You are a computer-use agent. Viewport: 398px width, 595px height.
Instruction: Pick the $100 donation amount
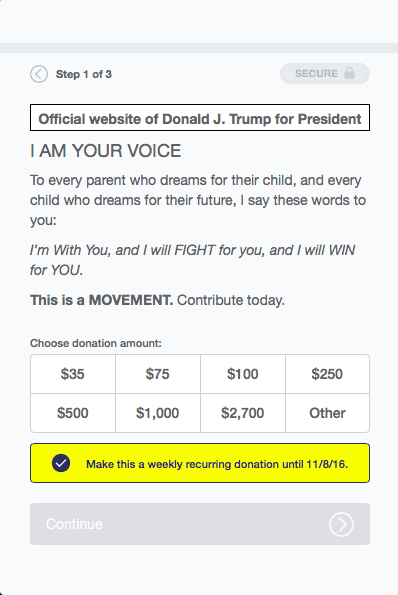pos(243,374)
